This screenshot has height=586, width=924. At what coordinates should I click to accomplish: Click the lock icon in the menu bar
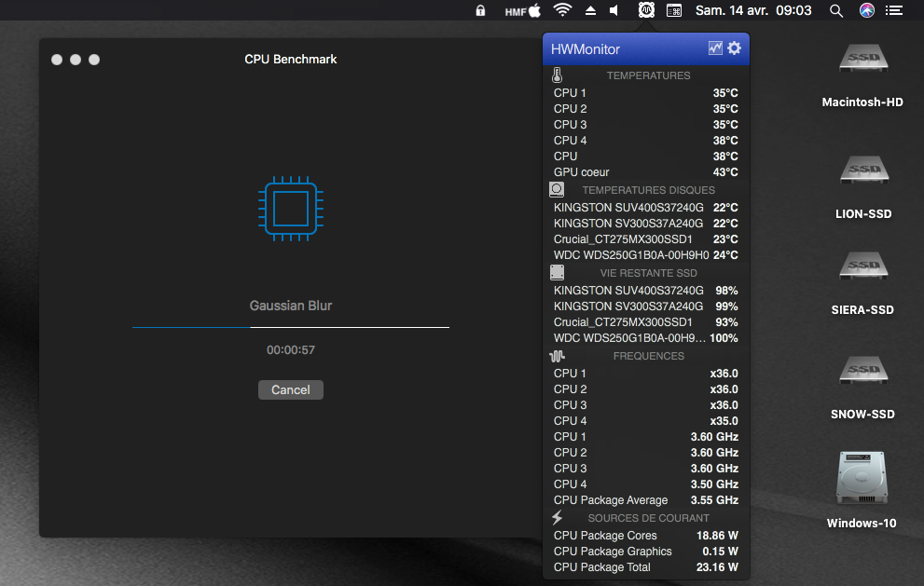pos(480,10)
